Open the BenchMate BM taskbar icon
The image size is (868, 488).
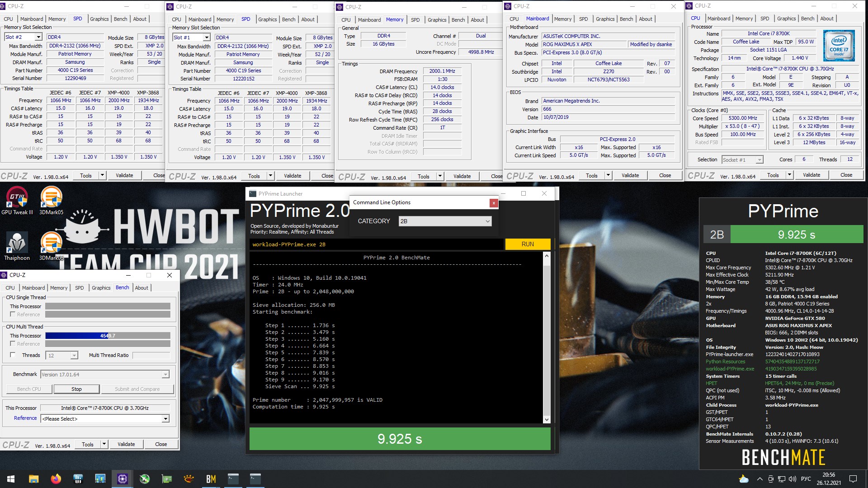(211, 479)
